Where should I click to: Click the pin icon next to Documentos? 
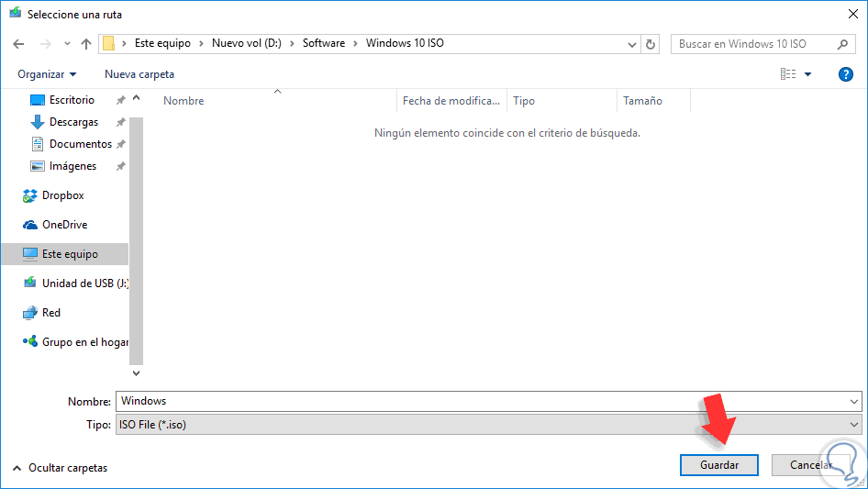click(120, 145)
